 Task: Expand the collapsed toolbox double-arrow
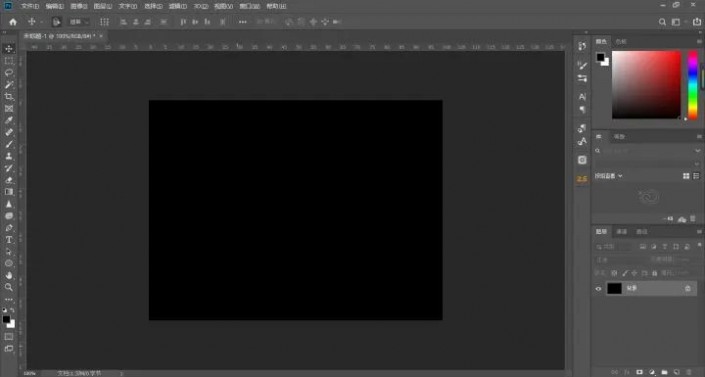click(x=4, y=32)
